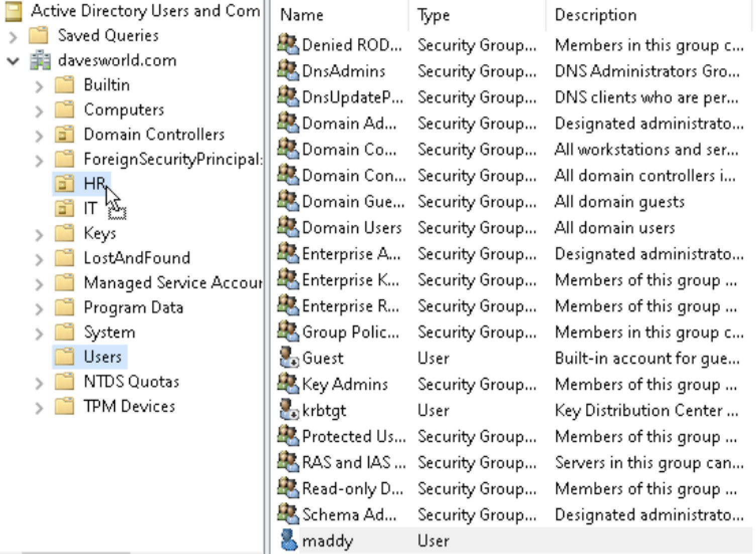Select the Users container in tree
This screenshot has width=756, height=554.
[102, 357]
